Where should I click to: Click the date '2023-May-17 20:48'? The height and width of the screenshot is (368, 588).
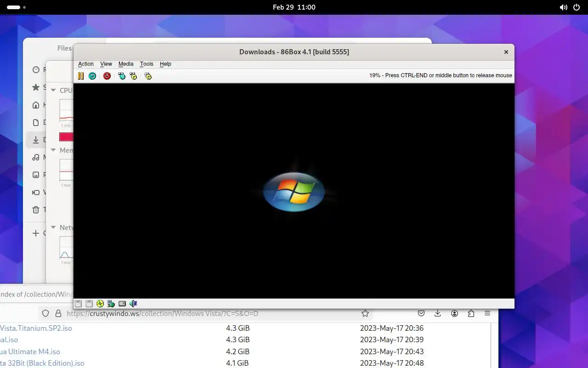pos(392,363)
